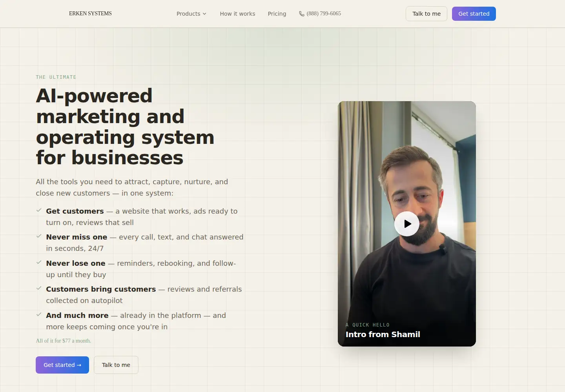Viewport: 565px width, 392px height.
Task: Click the checkmark beside Get customers
Action: pyautogui.click(x=39, y=210)
